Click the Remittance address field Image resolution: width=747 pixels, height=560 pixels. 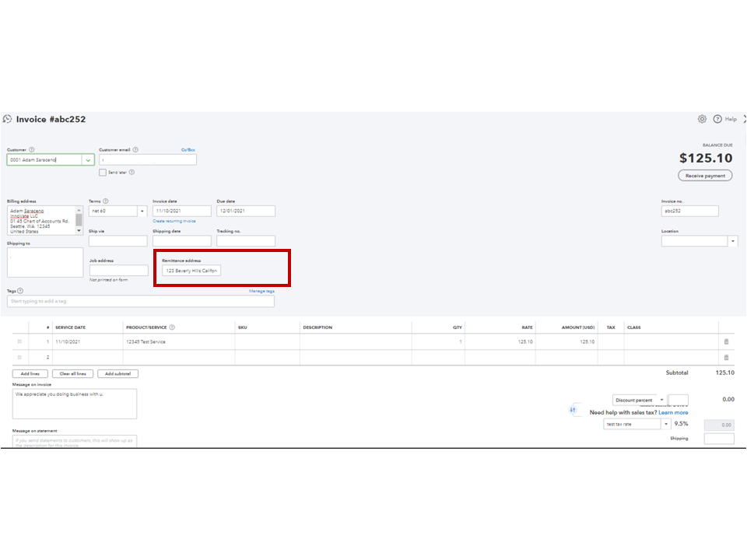click(191, 271)
